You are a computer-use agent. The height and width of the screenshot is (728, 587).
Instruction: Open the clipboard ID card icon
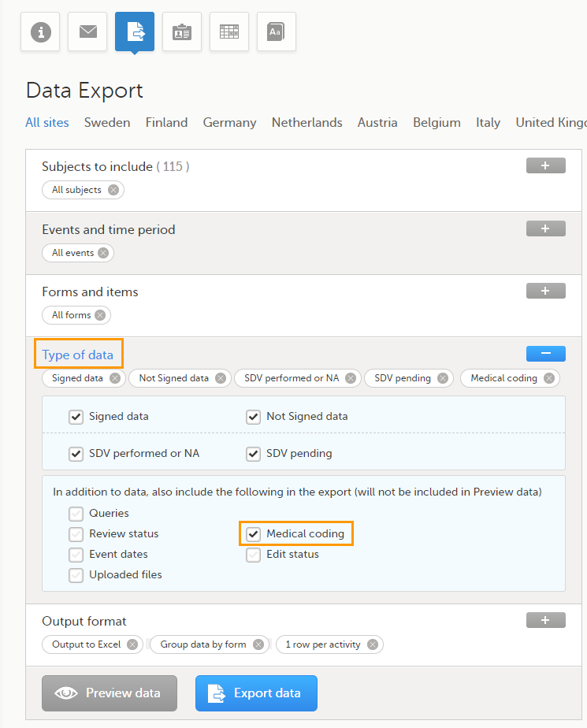(182, 32)
